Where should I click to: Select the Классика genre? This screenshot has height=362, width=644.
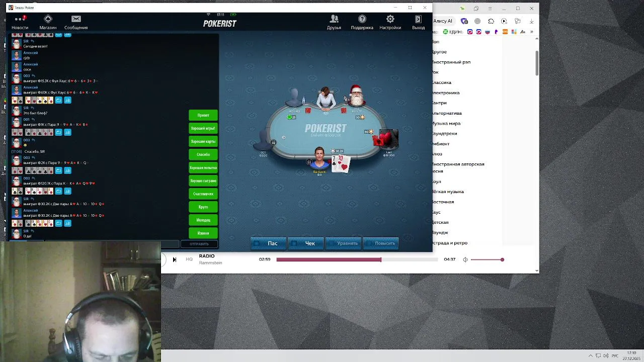point(442,82)
